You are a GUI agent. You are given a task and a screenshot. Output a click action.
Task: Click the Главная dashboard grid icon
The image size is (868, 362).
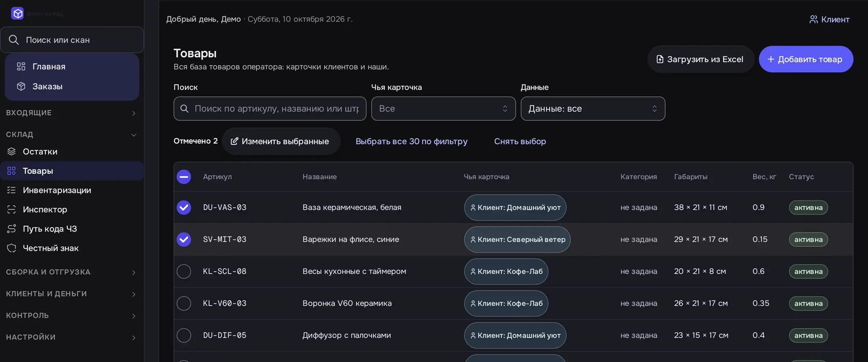(x=21, y=66)
